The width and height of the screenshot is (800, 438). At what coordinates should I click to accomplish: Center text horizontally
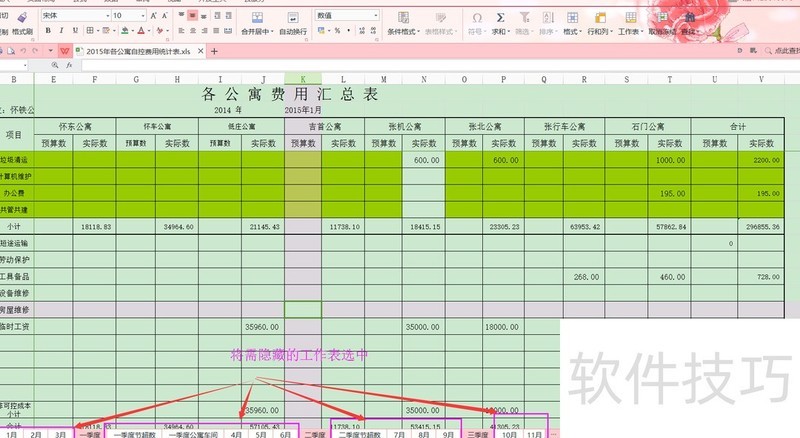pos(192,31)
